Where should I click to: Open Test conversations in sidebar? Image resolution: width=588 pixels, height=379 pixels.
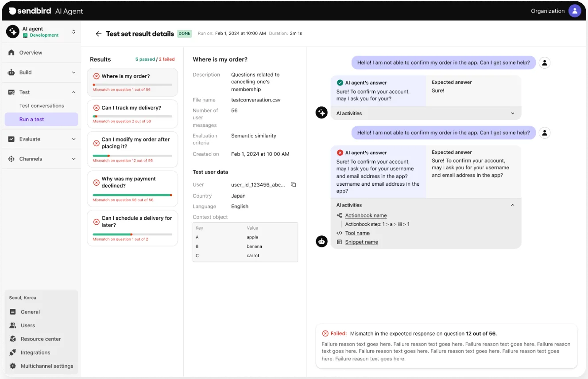coord(42,105)
